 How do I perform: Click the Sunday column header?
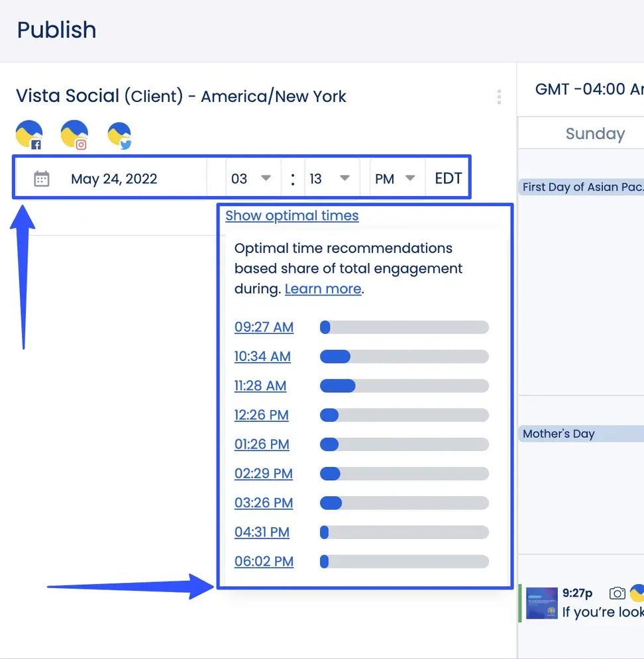coord(595,133)
